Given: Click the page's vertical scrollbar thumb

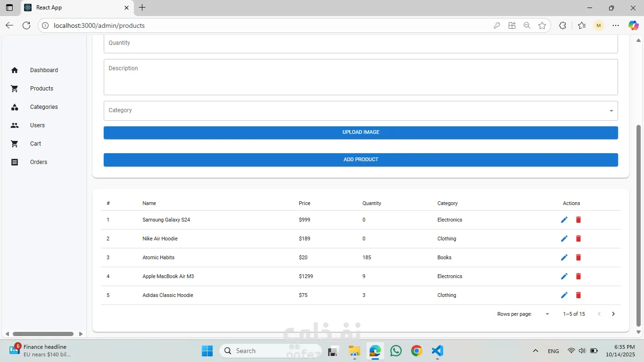Looking at the screenshot, I should (x=639, y=225).
